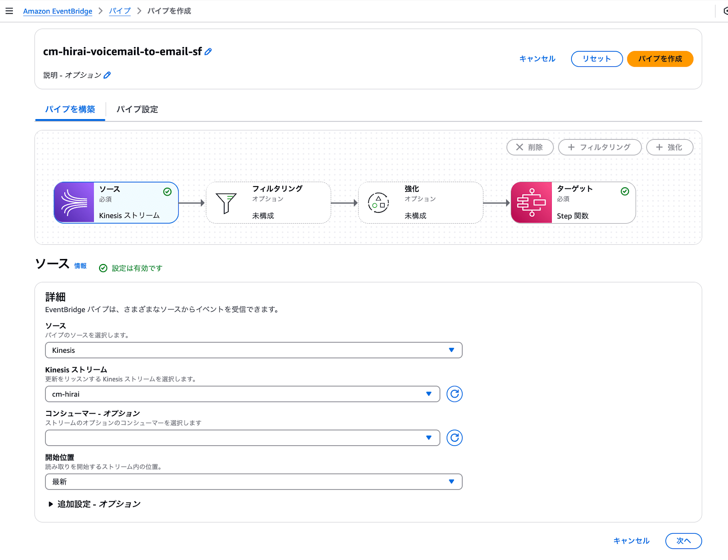This screenshot has width=728, height=560.
Task: Open the ソース 情報 info link
Action: [x=80, y=266]
